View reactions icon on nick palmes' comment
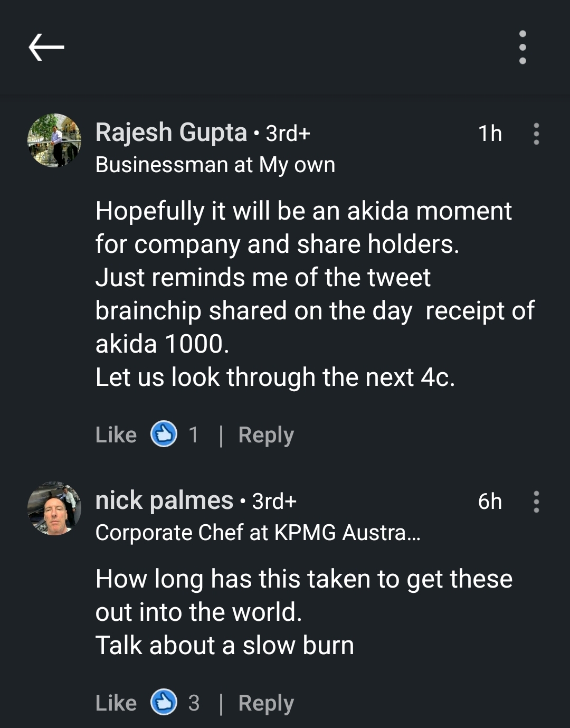The image size is (570, 728). pyautogui.click(x=164, y=703)
